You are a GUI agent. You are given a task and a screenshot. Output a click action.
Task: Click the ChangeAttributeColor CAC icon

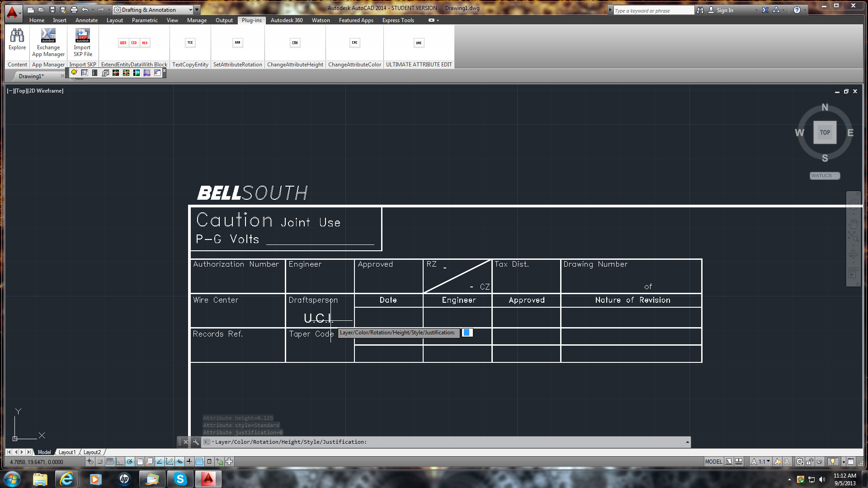(x=354, y=43)
